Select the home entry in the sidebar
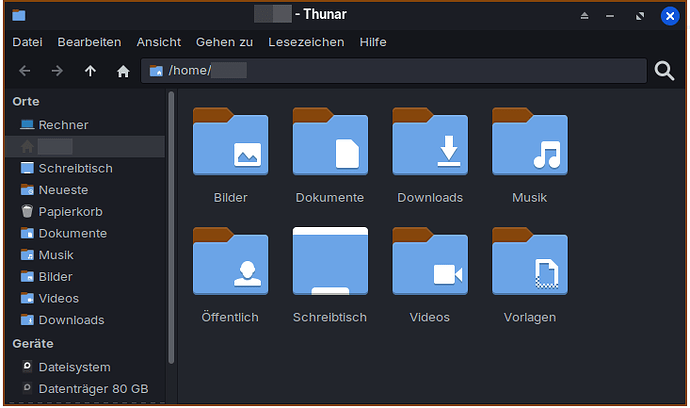 (x=86, y=147)
